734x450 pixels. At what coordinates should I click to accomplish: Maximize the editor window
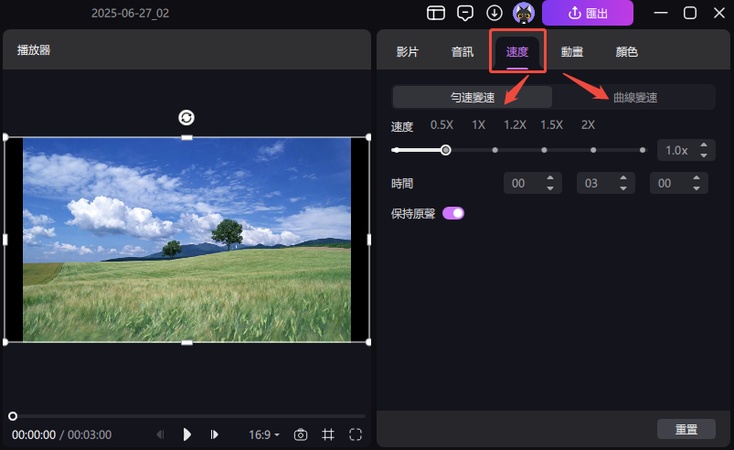(690, 13)
